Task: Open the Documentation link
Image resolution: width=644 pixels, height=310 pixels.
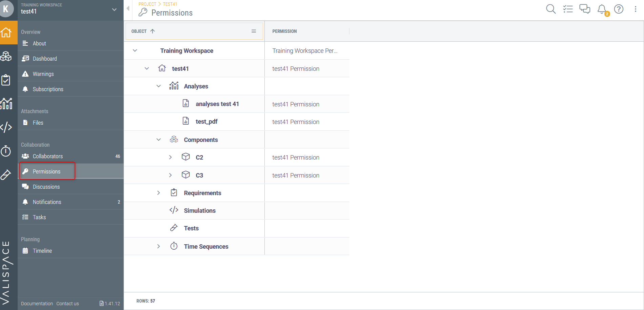Action: tap(37, 304)
